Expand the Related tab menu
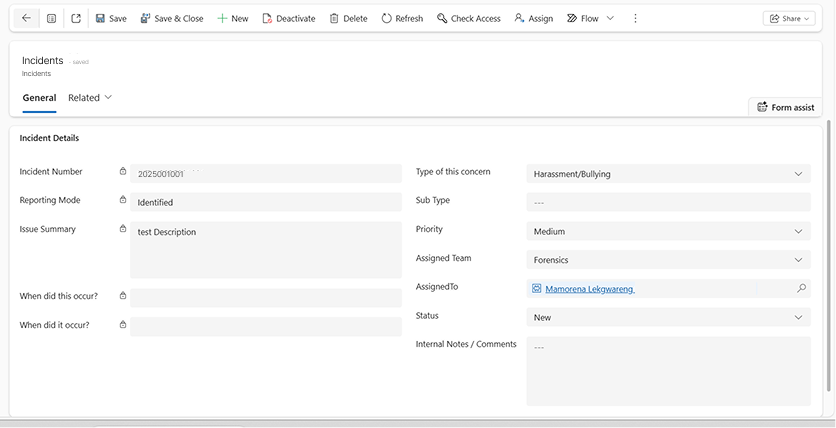 pyautogui.click(x=90, y=98)
